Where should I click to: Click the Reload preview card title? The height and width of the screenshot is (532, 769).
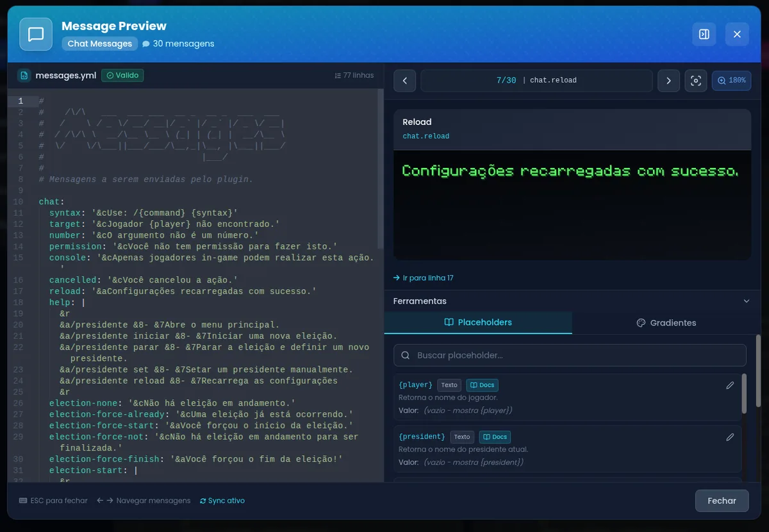coord(417,122)
